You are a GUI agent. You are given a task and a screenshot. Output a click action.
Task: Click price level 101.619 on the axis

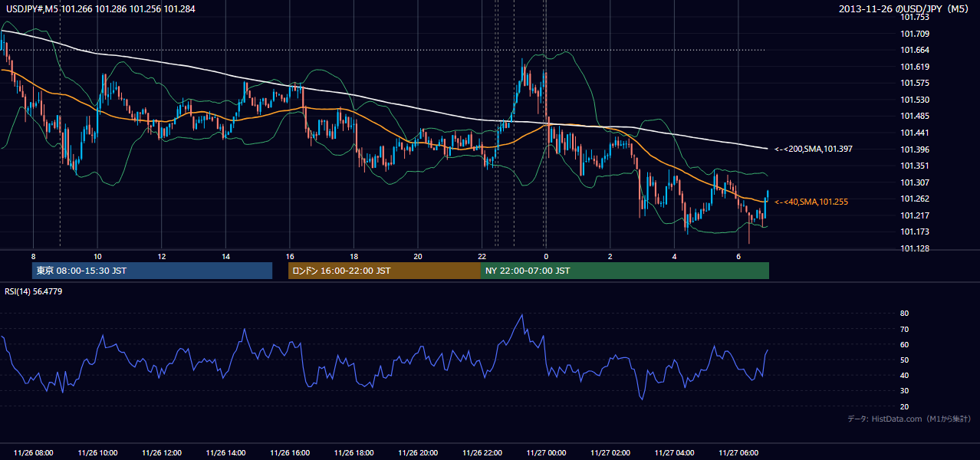(x=915, y=67)
